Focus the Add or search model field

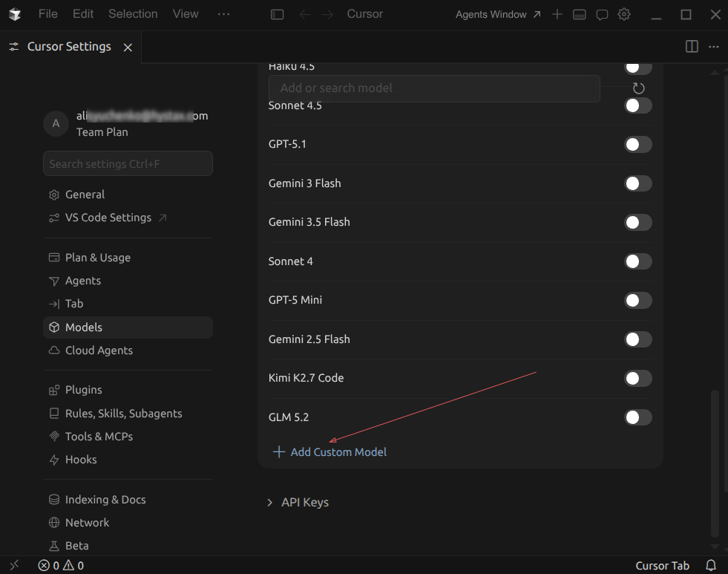point(434,88)
